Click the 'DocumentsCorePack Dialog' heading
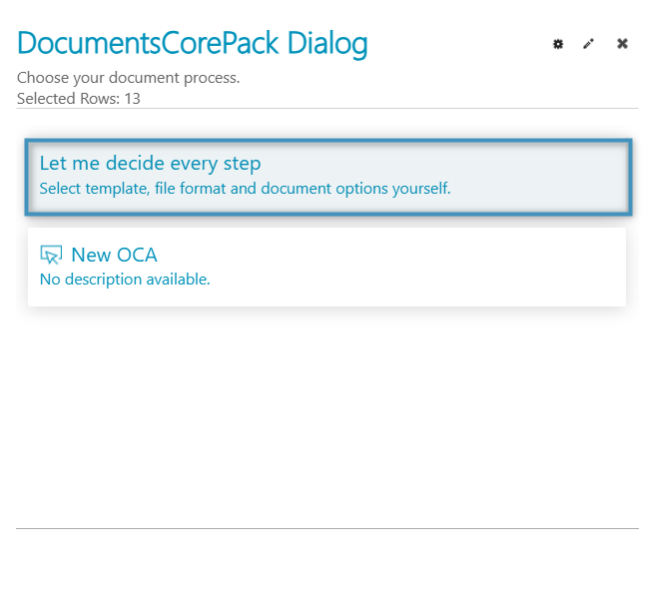Viewport: 657px width, 594px height. coord(192,44)
